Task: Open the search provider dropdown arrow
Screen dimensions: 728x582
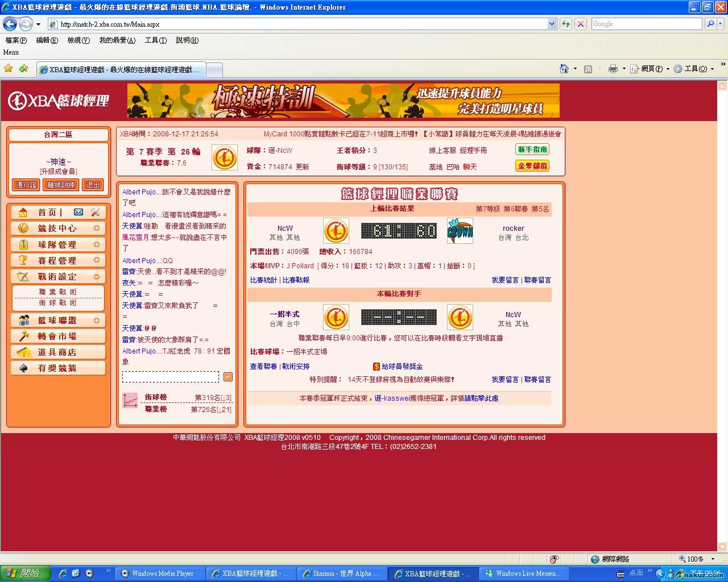Action: (721, 24)
